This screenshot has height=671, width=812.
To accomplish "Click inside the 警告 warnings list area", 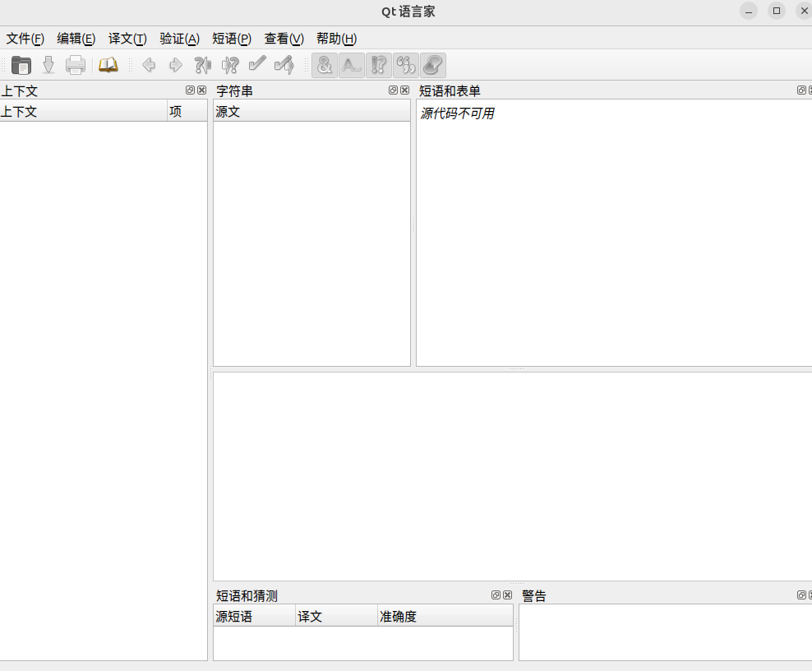I will (x=666, y=632).
